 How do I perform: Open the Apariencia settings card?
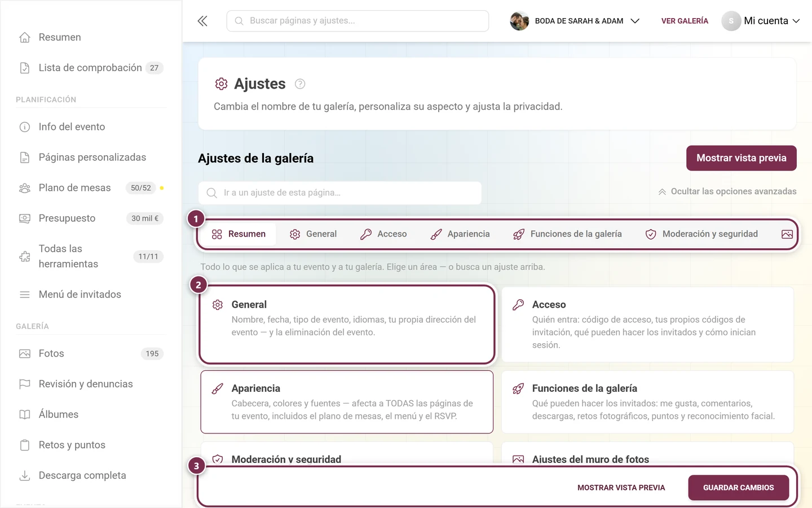tap(347, 402)
